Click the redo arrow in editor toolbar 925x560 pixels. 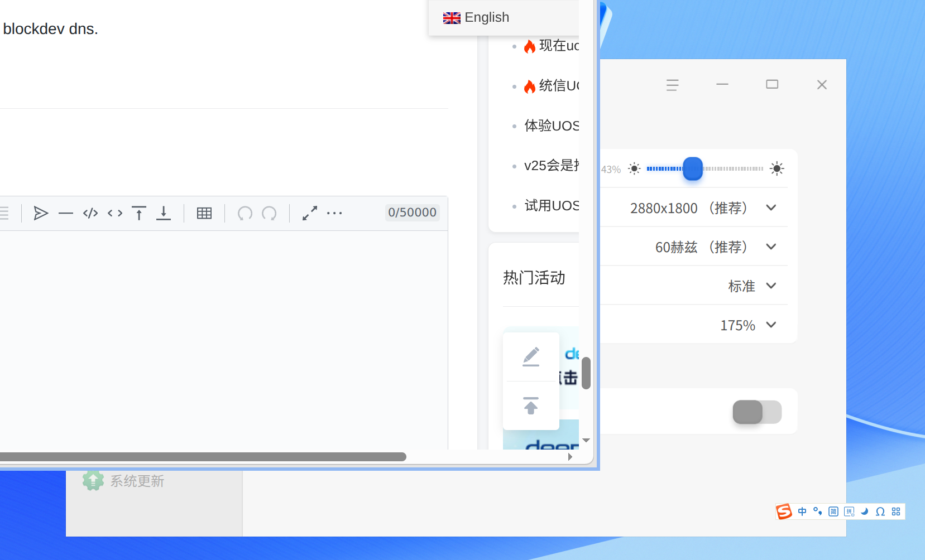point(269,213)
